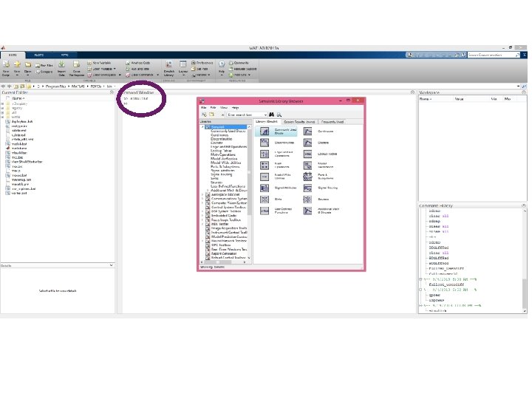Open the Command Window actions button

pos(412,92)
